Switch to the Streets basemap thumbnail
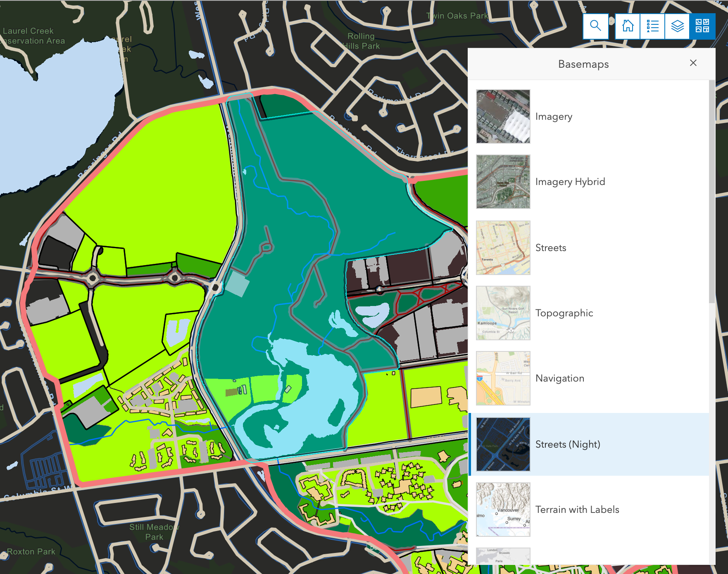Screen dimensions: 728x574 click(503, 247)
